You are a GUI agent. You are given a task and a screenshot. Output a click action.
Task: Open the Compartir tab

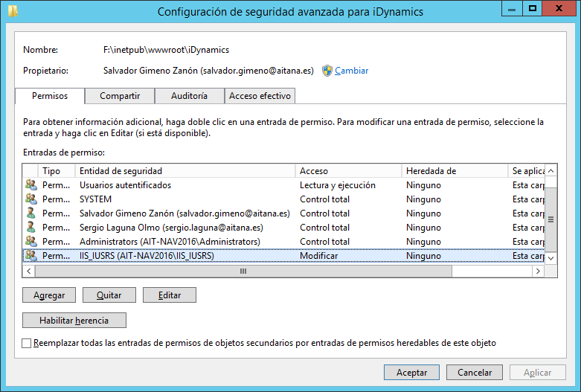pyautogui.click(x=120, y=96)
